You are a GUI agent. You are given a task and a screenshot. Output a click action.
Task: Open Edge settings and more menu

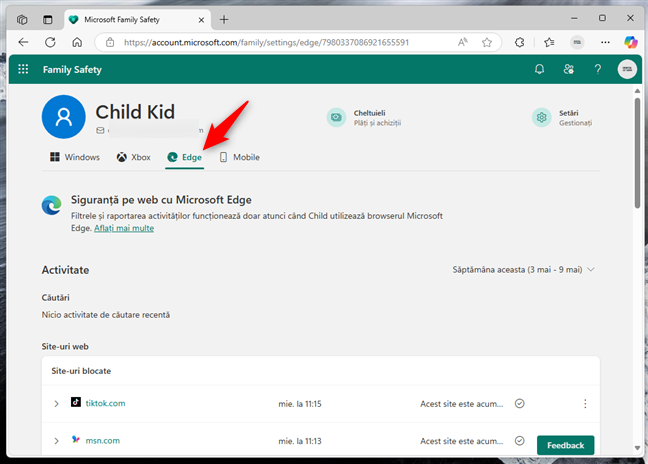pyautogui.click(x=605, y=42)
